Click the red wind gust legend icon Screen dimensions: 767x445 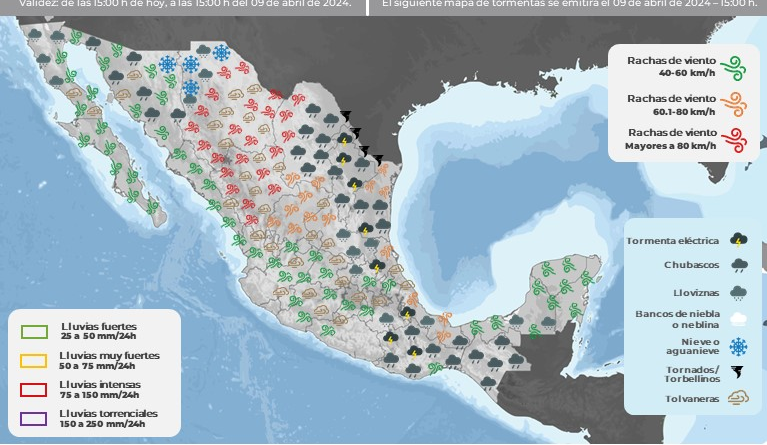tap(736, 140)
